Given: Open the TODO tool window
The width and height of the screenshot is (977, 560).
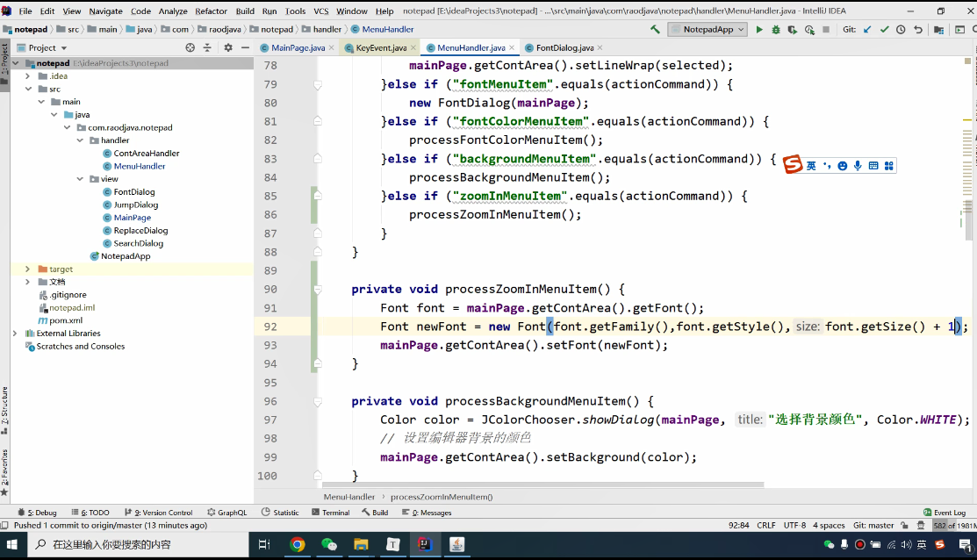Looking at the screenshot, I should click(90, 513).
